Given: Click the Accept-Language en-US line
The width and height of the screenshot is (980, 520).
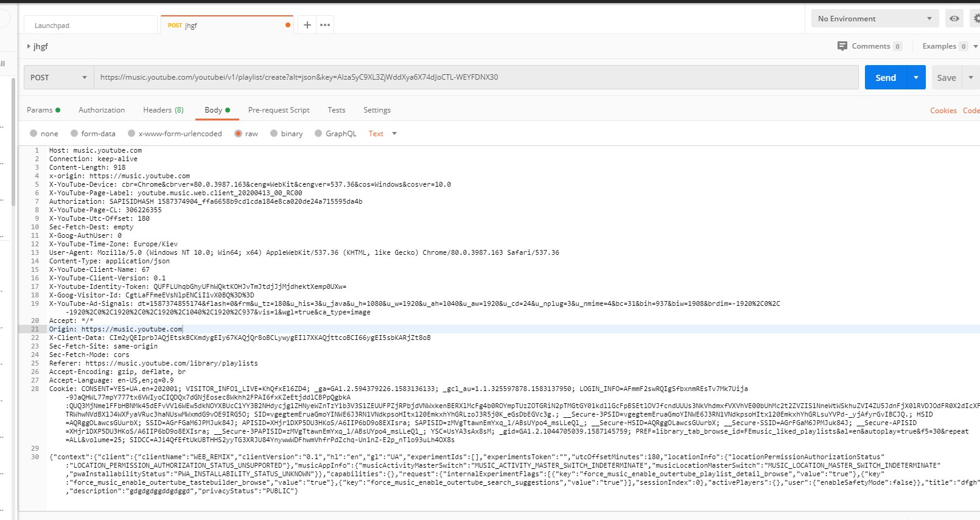Looking at the screenshot, I should coord(111,380).
